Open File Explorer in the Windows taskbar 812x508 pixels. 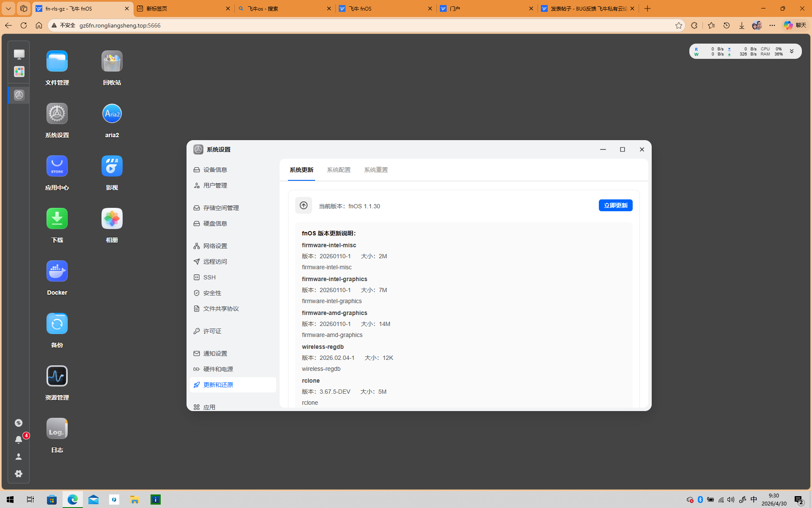(x=134, y=500)
